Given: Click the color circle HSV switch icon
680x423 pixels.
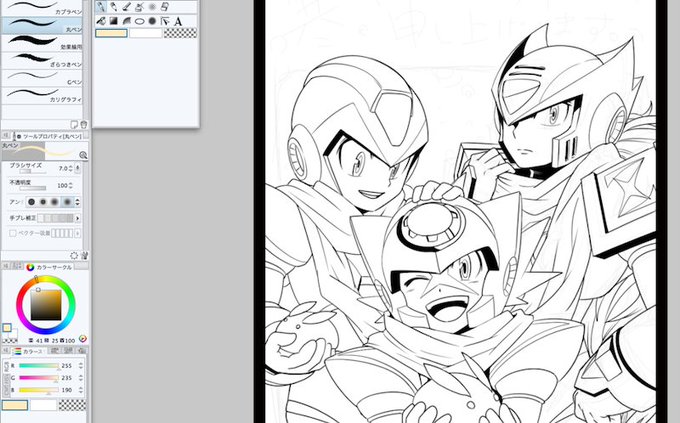Looking at the screenshot, I should click(83, 339).
